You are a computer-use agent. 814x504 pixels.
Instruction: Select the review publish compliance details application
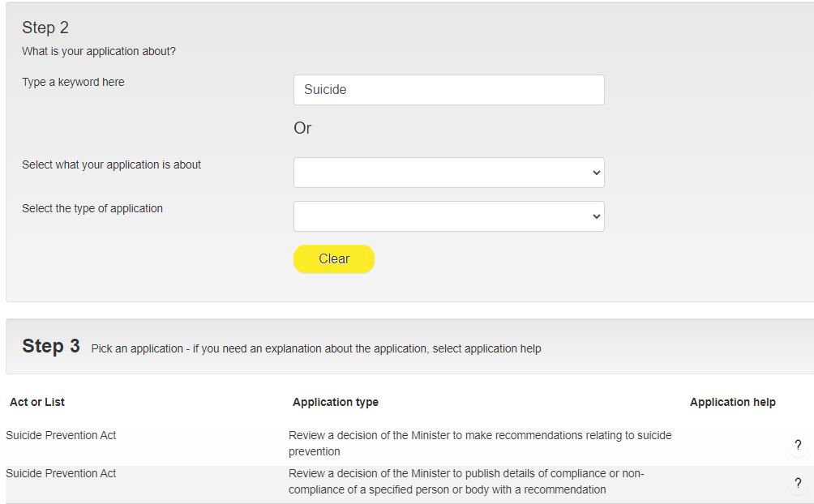point(466,481)
